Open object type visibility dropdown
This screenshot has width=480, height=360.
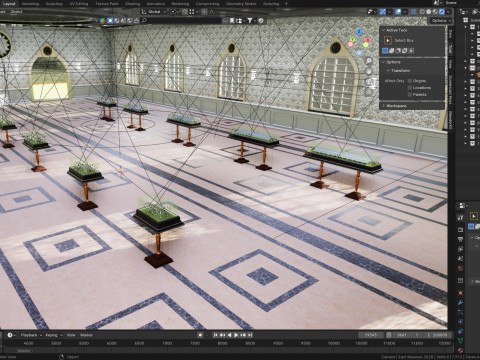[372, 12]
